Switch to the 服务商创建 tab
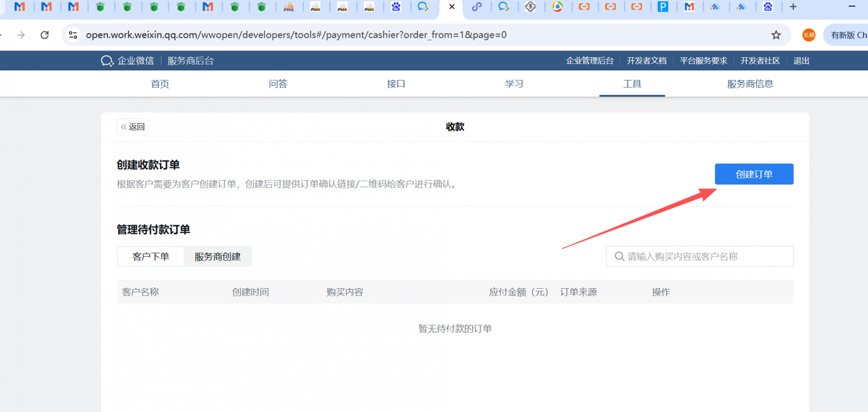The width and height of the screenshot is (868, 412). pyautogui.click(x=217, y=257)
